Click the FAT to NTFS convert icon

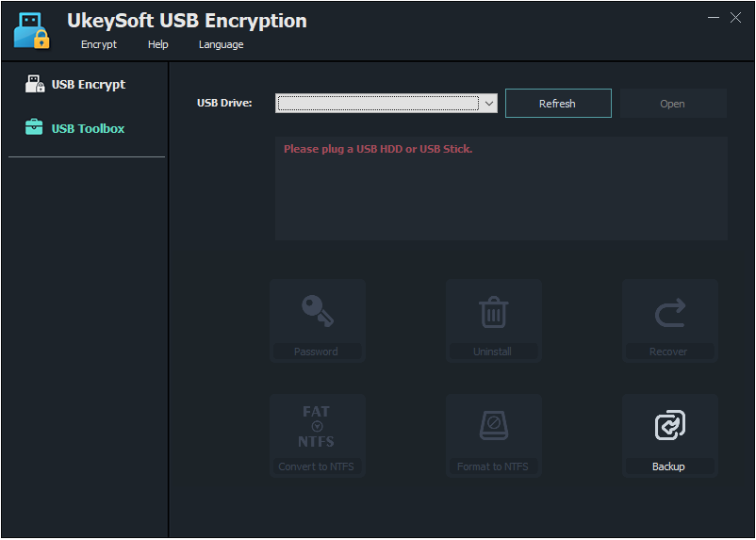pos(317,426)
